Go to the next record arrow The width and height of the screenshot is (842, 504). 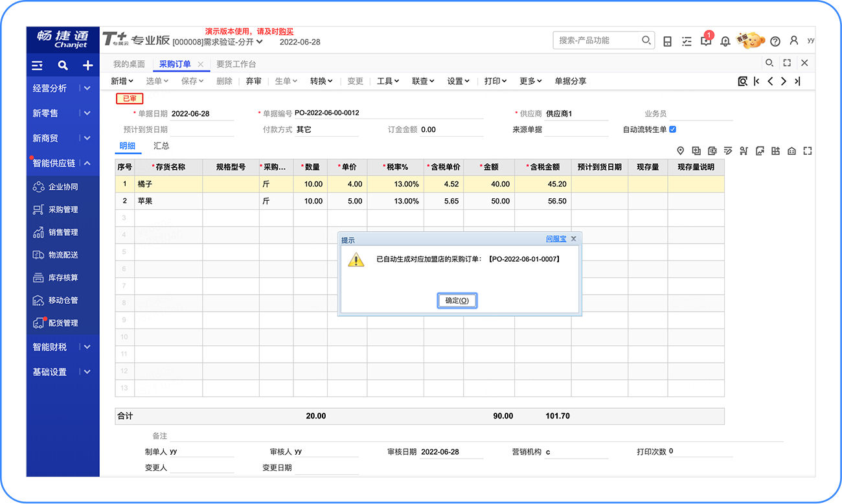point(784,81)
